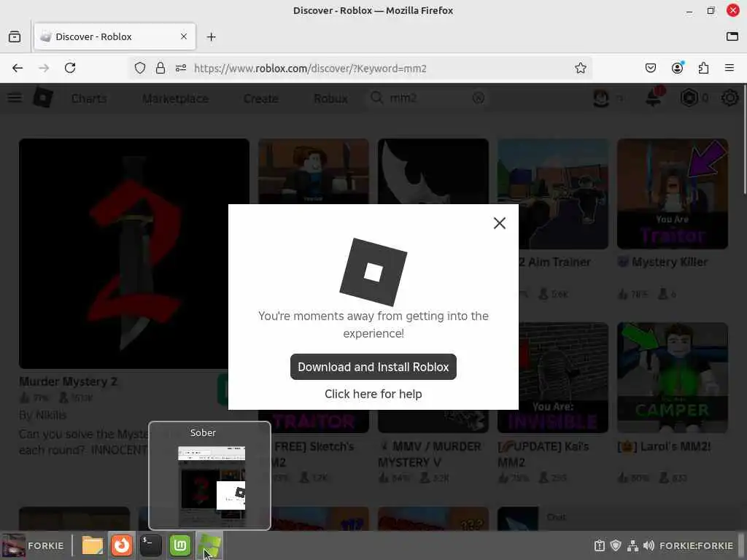The image size is (747, 560).
Task: Open the Charts page
Action: click(x=89, y=98)
